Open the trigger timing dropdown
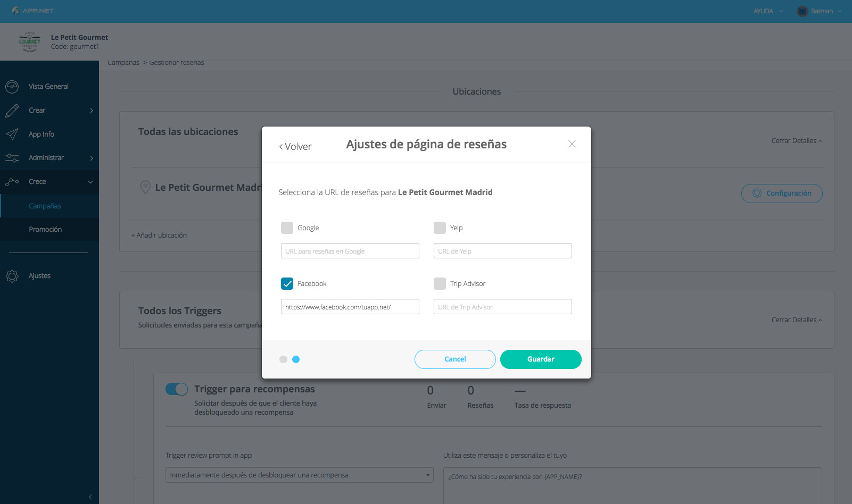The image size is (852, 504). (299, 475)
